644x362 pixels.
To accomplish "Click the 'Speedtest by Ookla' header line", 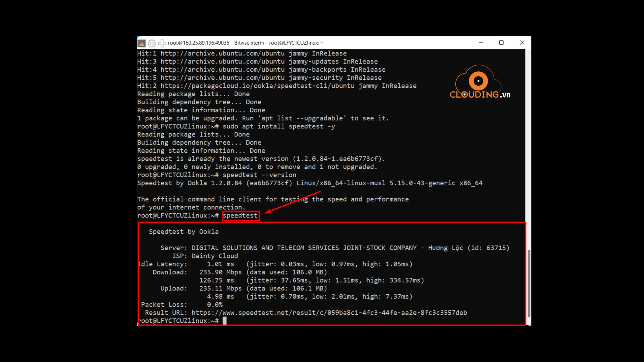I will point(184,232).
